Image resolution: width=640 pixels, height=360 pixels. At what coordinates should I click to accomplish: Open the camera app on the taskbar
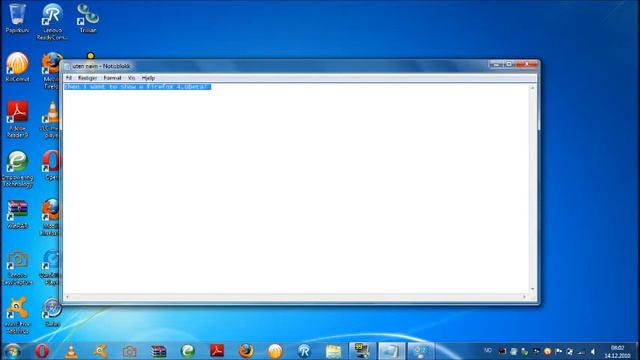[x=129, y=351]
